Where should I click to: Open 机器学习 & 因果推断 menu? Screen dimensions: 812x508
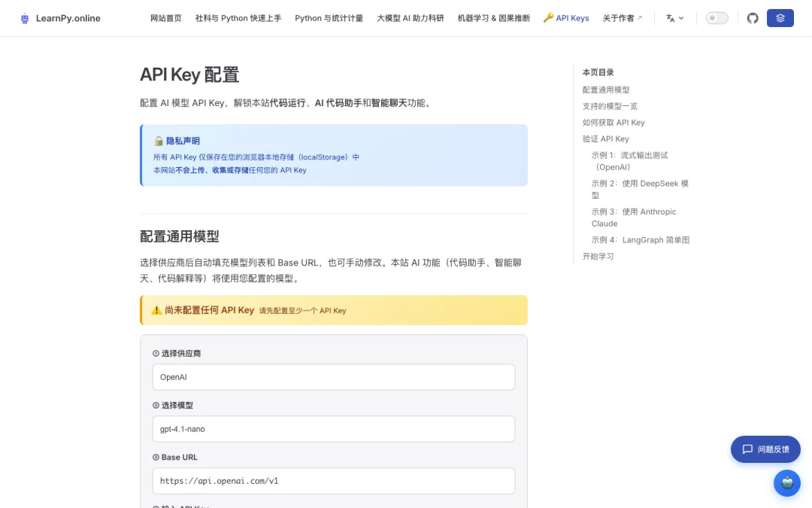click(x=493, y=18)
